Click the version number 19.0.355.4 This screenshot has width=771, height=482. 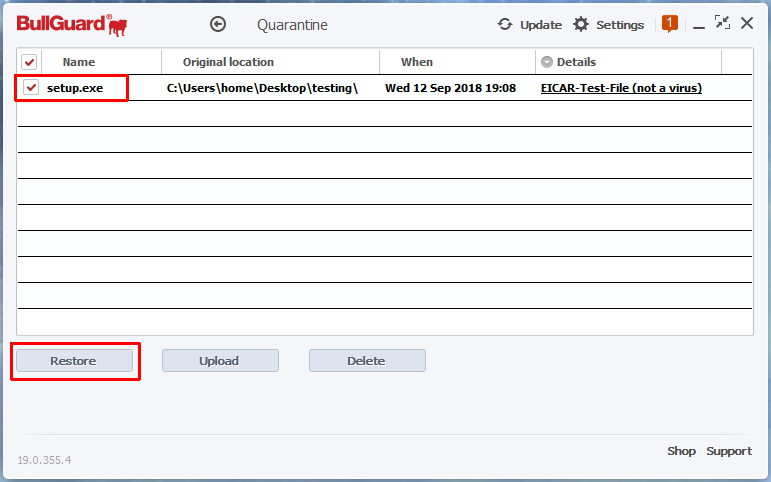44,460
